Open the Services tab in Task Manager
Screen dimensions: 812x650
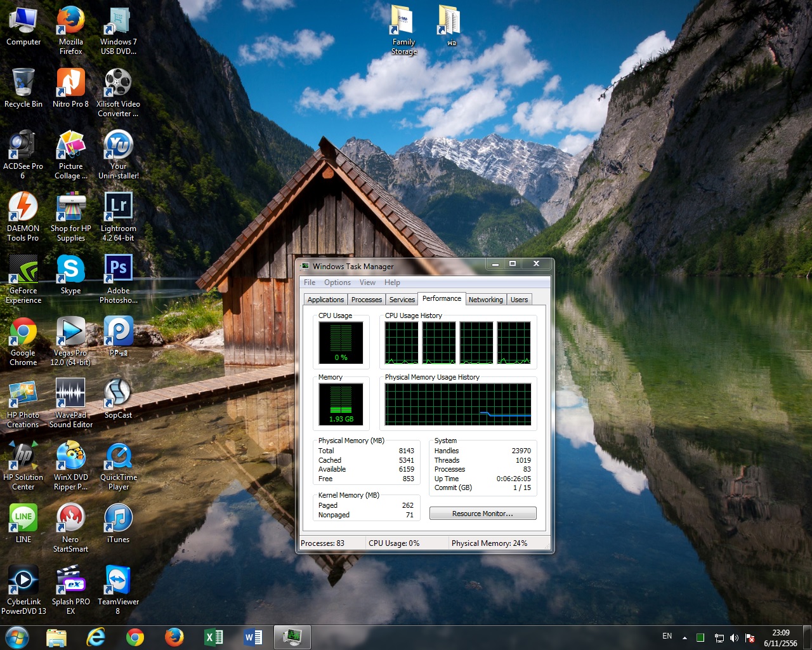(x=402, y=300)
